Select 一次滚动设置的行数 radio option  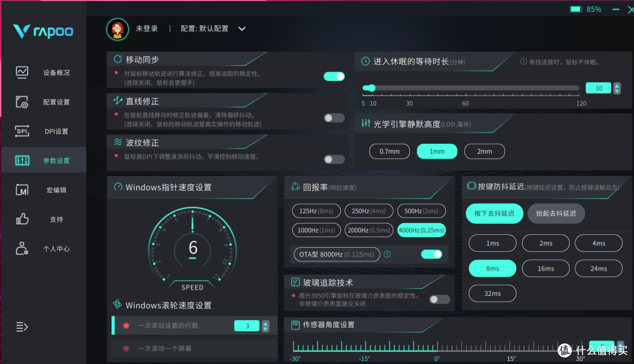coord(126,326)
